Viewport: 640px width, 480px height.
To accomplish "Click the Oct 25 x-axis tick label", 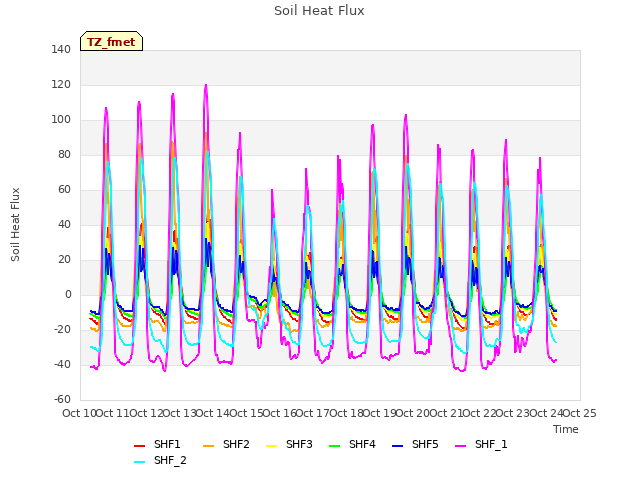I will coord(579,413).
